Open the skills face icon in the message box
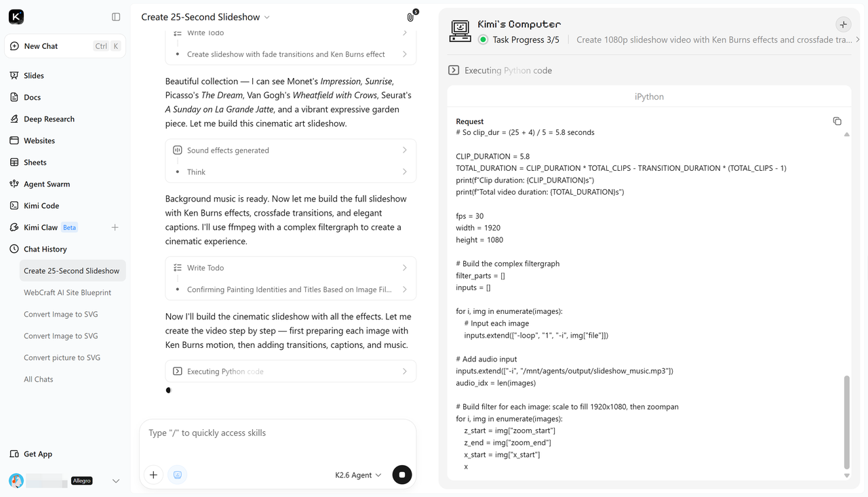 point(178,475)
